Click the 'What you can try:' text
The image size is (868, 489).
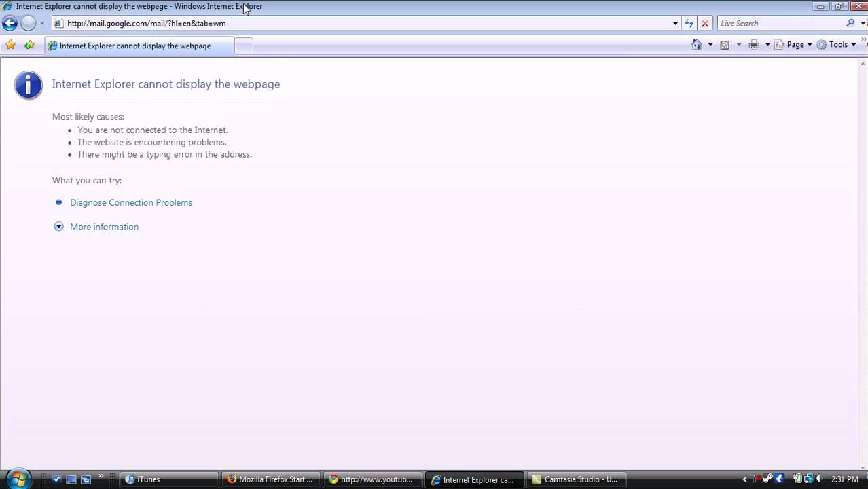point(87,180)
